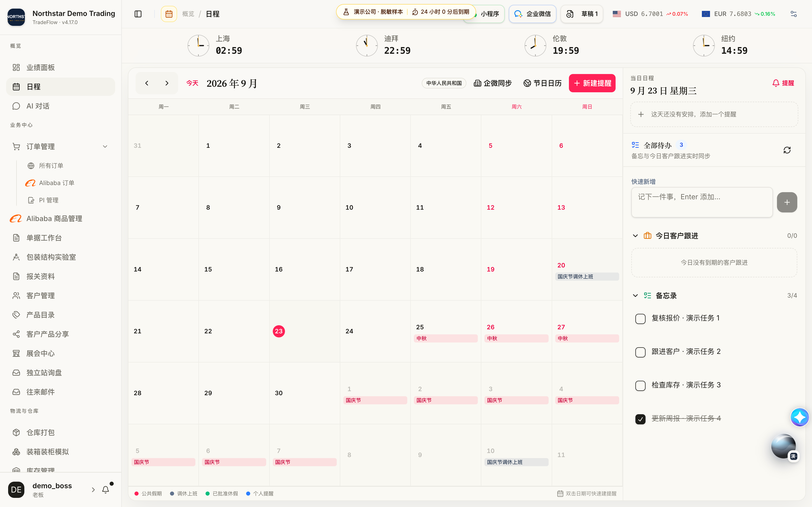Go to next month arrow
Screen dimensions: 812x507
(x=167, y=83)
